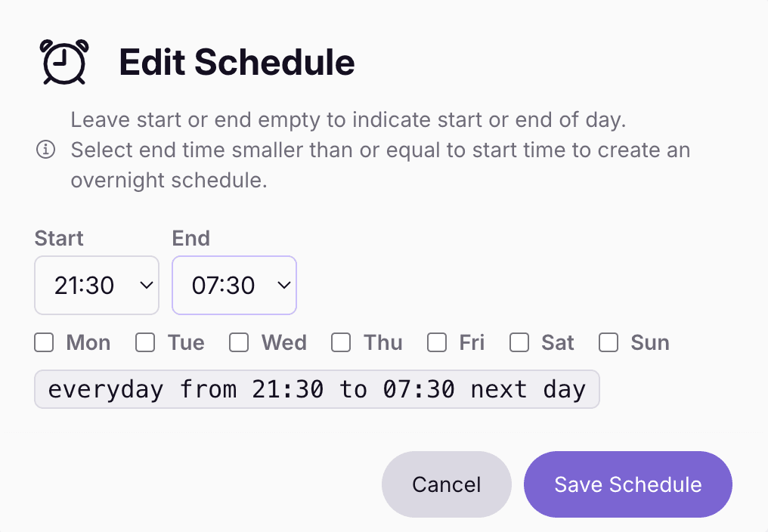Open the Start time dropdown
The height and width of the screenshot is (532, 768).
click(97, 285)
